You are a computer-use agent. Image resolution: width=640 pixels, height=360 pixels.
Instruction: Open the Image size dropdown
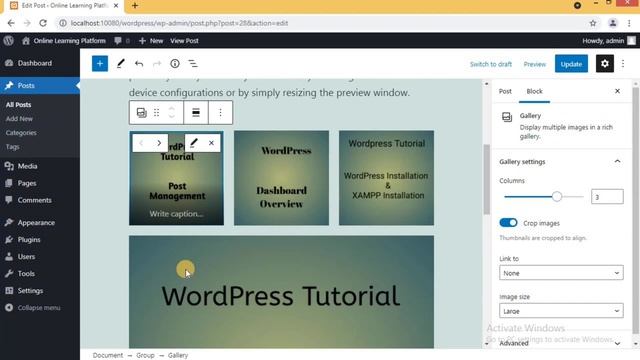pyautogui.click(x=561, y=311)
